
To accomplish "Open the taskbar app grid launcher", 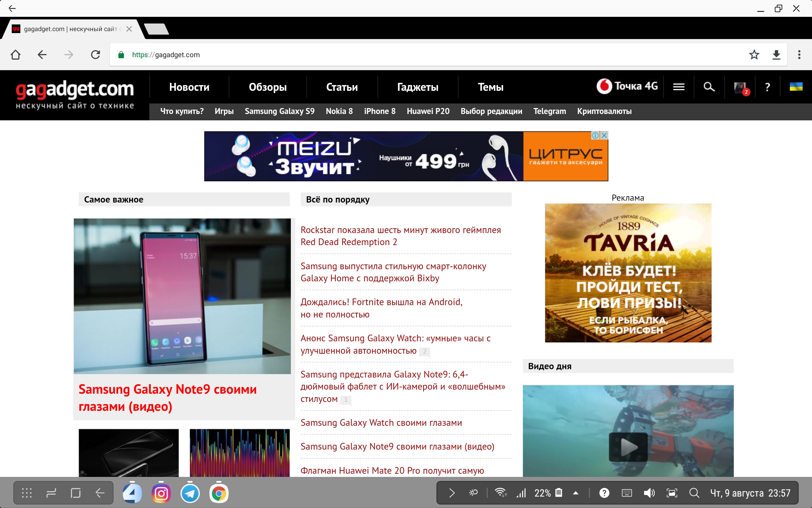I will pyautogui.click(x=27, y=493).
